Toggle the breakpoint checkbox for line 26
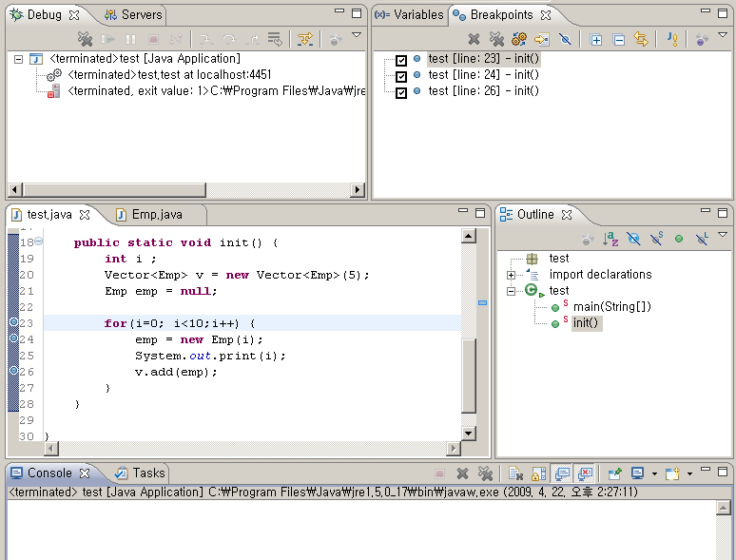The height and width of the screenshot is (560, 736). (401, 92)
